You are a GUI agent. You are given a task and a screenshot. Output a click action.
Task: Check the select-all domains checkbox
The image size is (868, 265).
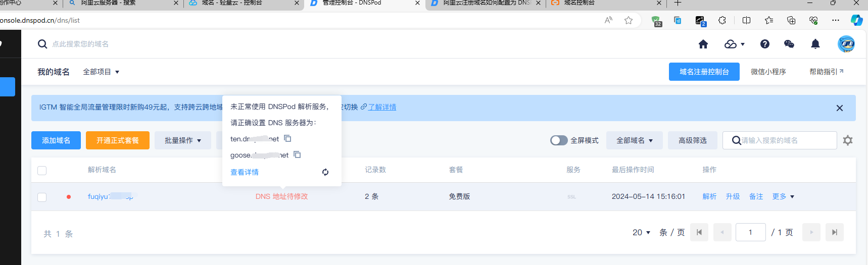click(42, 170)
